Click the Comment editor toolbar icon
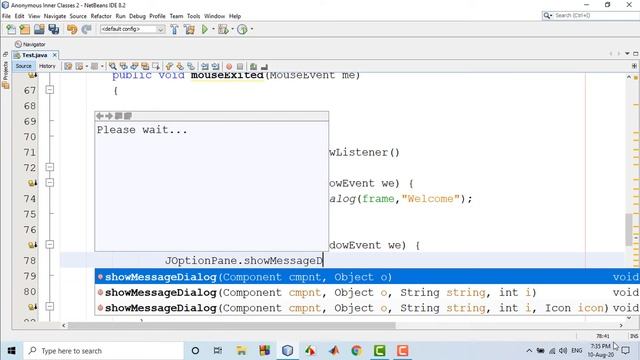 click(x=253, y=66)
